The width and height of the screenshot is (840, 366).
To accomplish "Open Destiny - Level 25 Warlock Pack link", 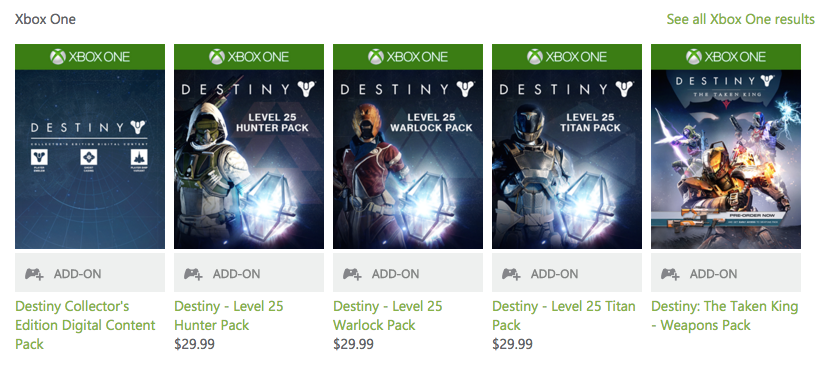I will [x=388, y=316].
